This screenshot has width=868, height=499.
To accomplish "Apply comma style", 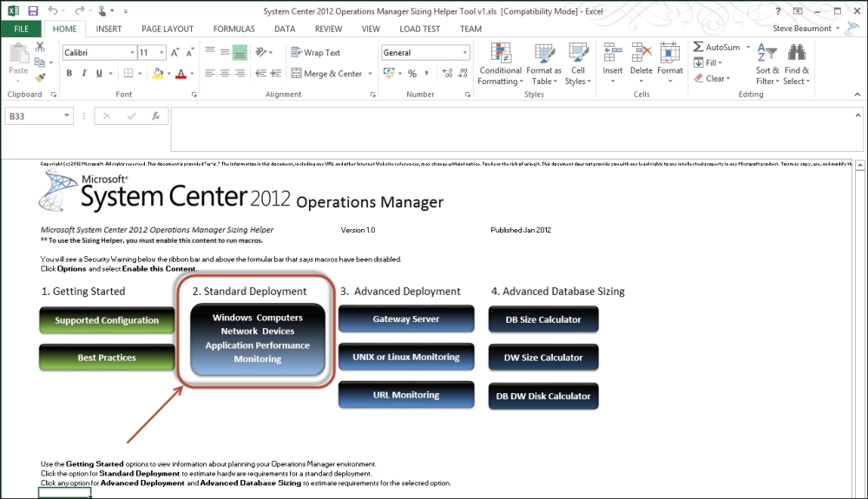I will pyautogui.click(x=427, y=73).
